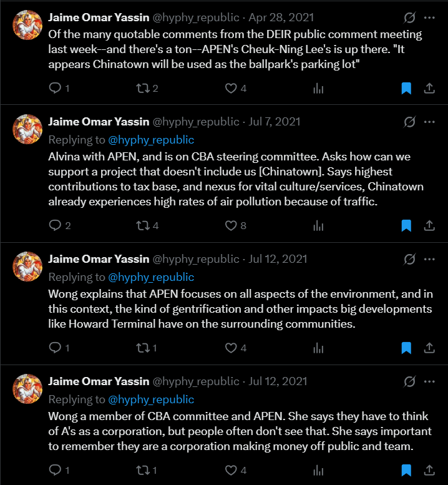Screen dimensions: 448x485
Task: Open the Jul 7, 2021 tweet timestamp
Action: pyautogui.click(x=274, y=122)
